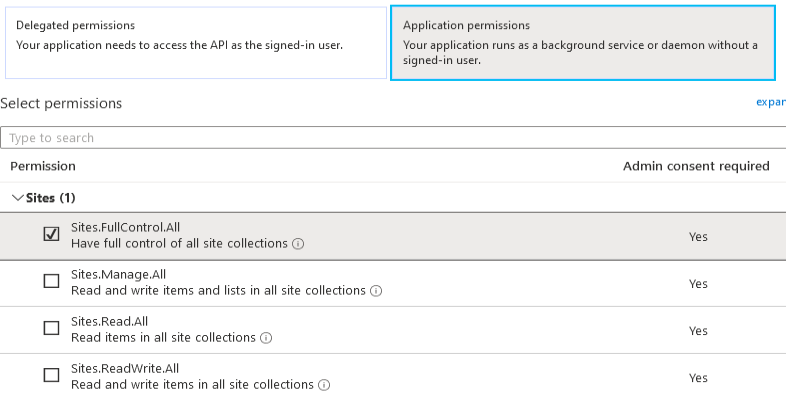The width and height of the screenshot is (786, 400).
Task: Collapse the Sites permission group chevron
Action: tap(17, 198)
